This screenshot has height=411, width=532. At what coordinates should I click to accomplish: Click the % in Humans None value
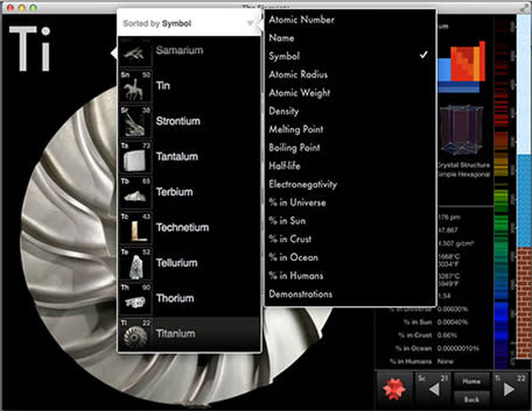pyautogui.click(x=445, y=361)
